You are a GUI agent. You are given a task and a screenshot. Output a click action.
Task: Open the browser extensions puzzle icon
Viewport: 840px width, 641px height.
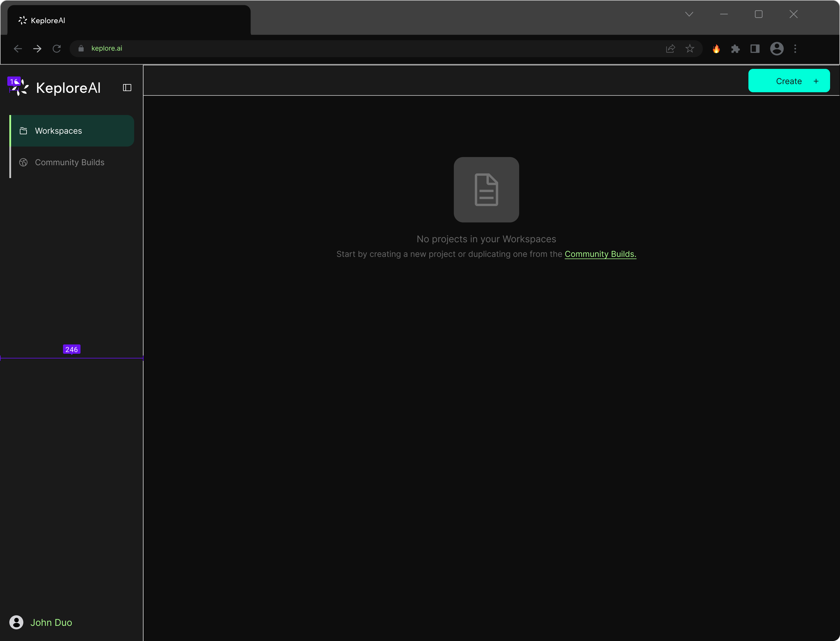tap(736, 48)
